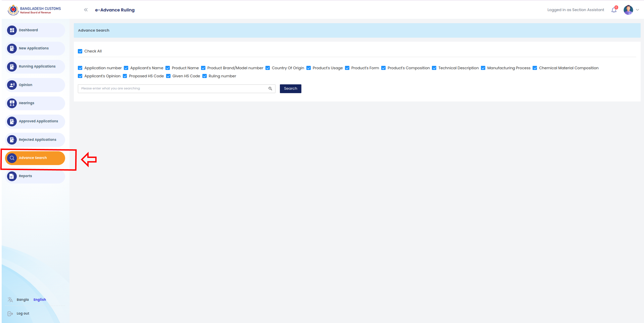Toggle Product's Usage checkbox
Image resolution: width=644 pixels, height=323 pixels.
pos(309,68)
